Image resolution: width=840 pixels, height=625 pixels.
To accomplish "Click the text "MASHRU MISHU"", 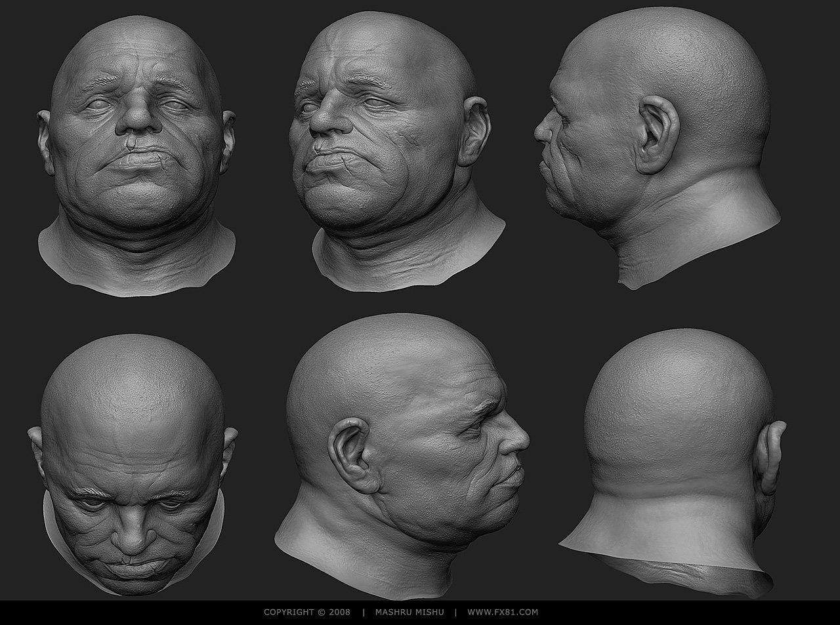I will (410, 613).
